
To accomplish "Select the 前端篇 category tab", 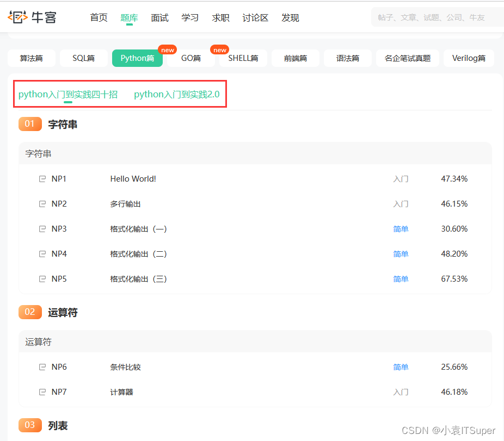I will (x=296, y=58).
